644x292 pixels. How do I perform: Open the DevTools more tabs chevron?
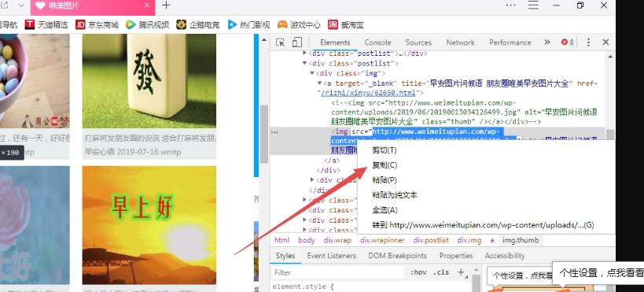pos(546,42)
